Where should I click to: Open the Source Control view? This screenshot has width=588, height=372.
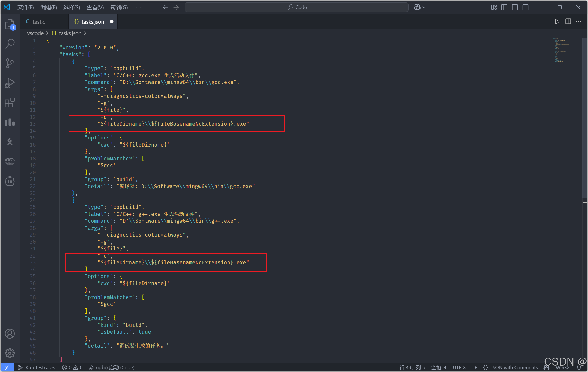point(10,63)
